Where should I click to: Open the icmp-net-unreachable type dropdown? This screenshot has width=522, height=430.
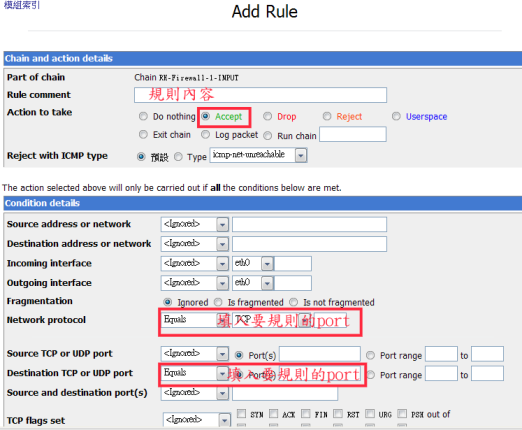click(258, 155)
